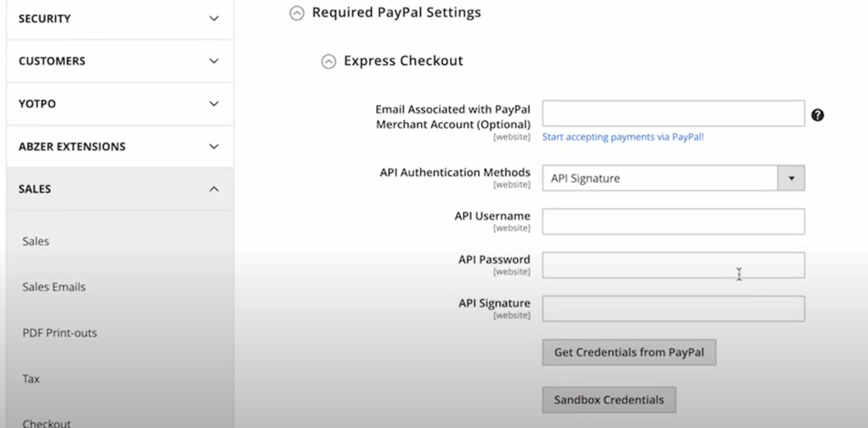Image resolution: width=868 pixels, height=428 pixels.
Task: Collapse the Required PayPal Settings section
Action: [296, 13]
